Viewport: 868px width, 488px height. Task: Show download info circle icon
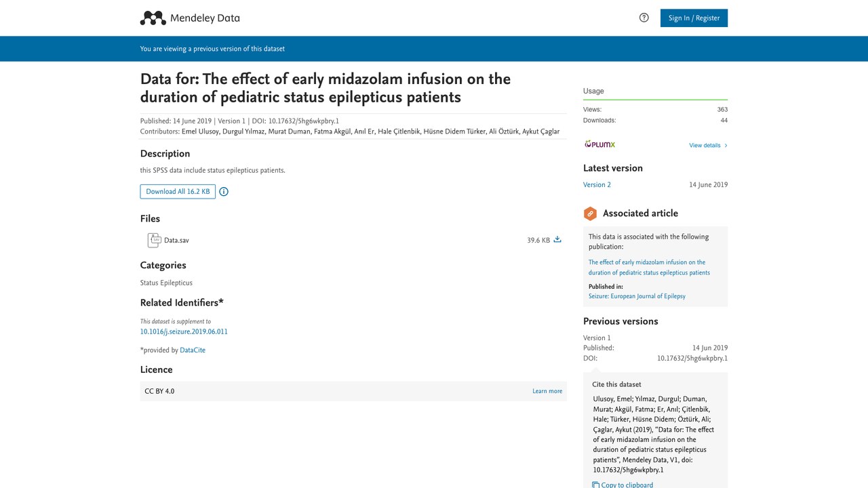(x=224, y=192)
